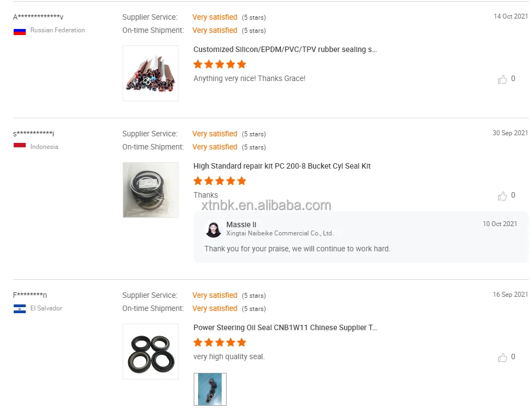Click thumbs-up on the Indonesia review
The height and width of the screenshot is (409, 532).
click(502, 196)
